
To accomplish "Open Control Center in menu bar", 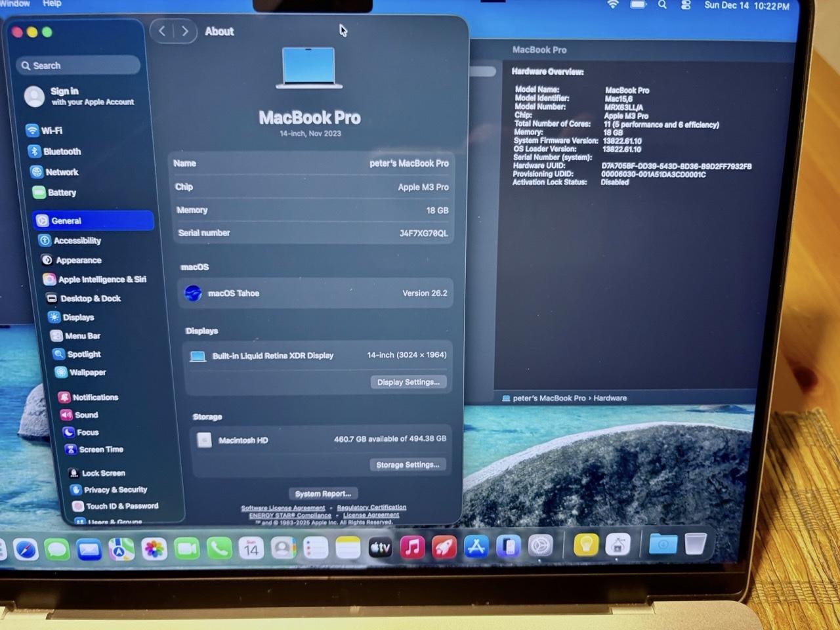I will (x=686, y=5).
